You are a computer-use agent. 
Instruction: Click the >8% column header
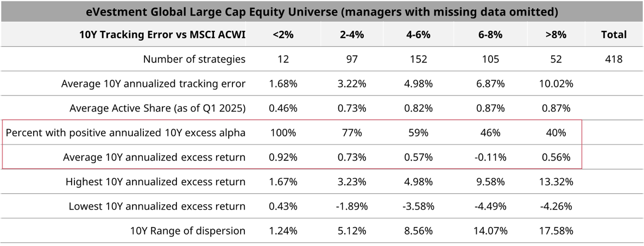[555, 35]
